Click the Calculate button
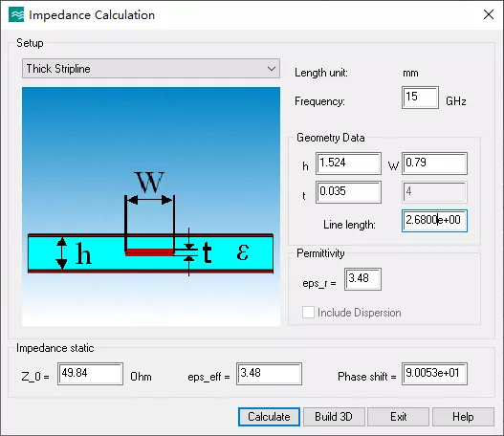Screen dimensions: 504x436 pos(269,417)
